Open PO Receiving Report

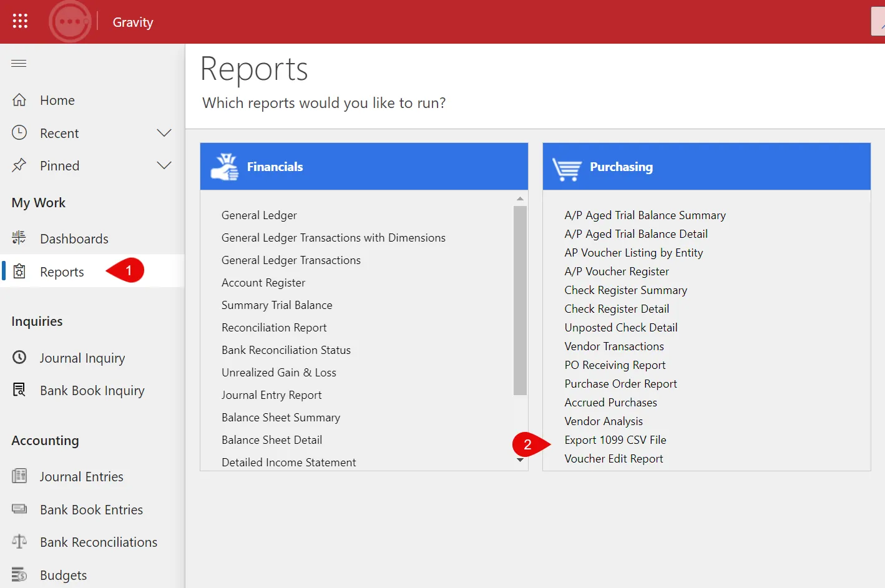(615, 365)
